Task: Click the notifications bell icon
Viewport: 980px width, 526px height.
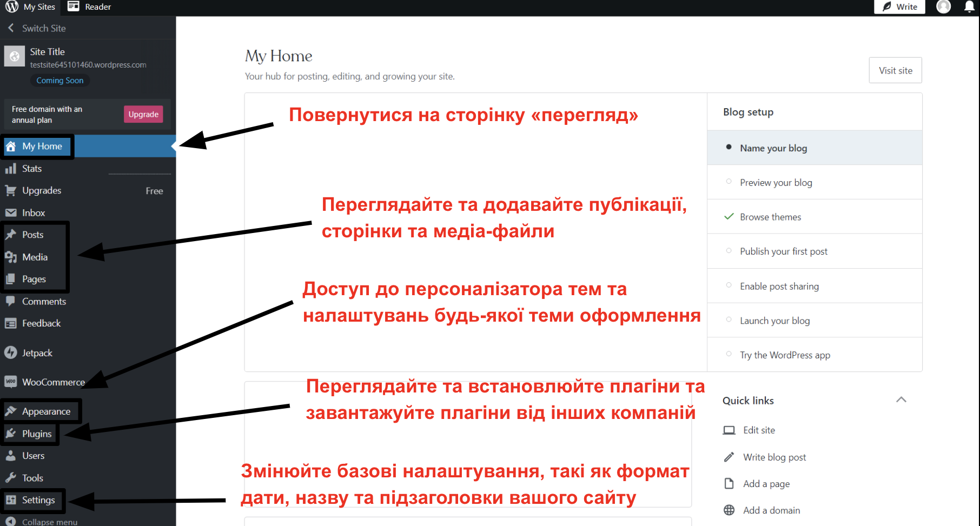Action: [x=969, y=6]
